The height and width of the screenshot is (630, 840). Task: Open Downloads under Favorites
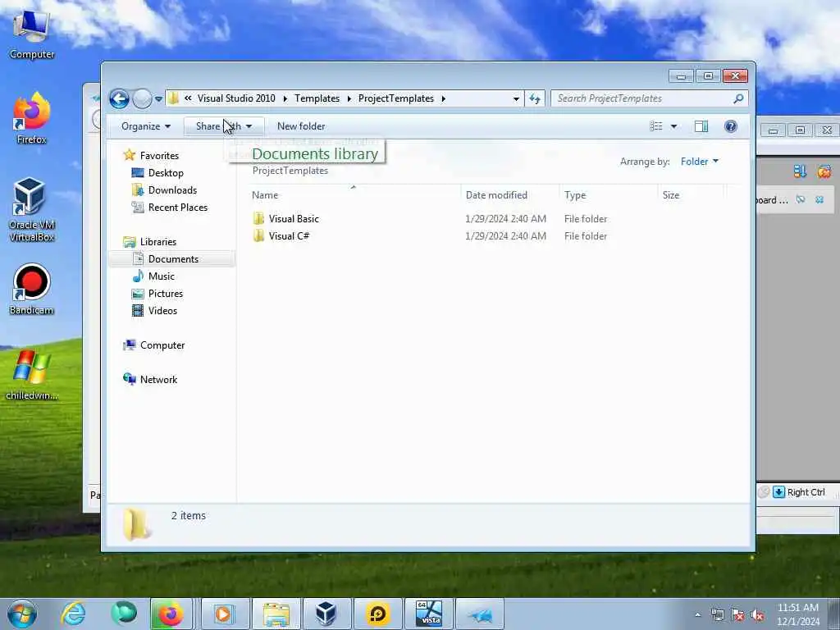click(x=172, y=190)
